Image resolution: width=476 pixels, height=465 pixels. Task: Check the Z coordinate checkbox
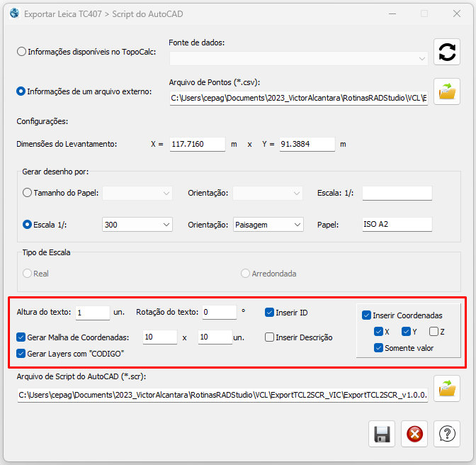pos(433,332)
